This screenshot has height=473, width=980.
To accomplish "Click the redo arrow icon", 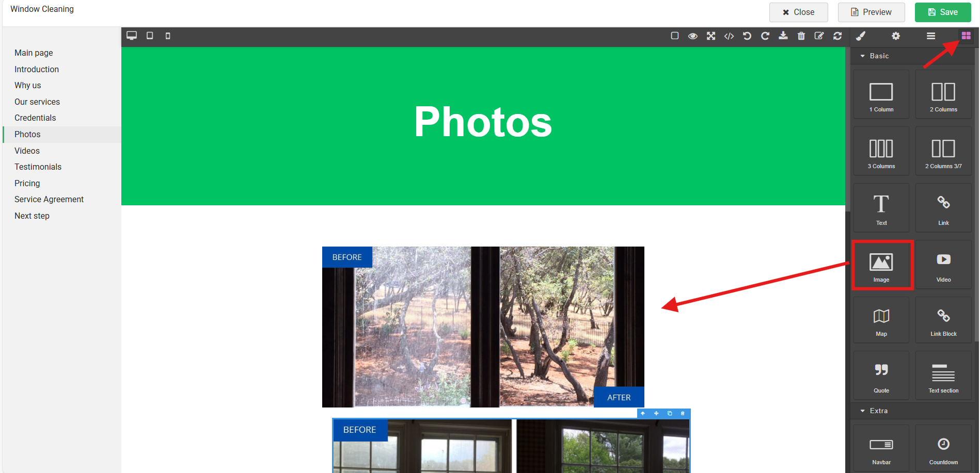I will pyautogui.click(x=765, y=36).
